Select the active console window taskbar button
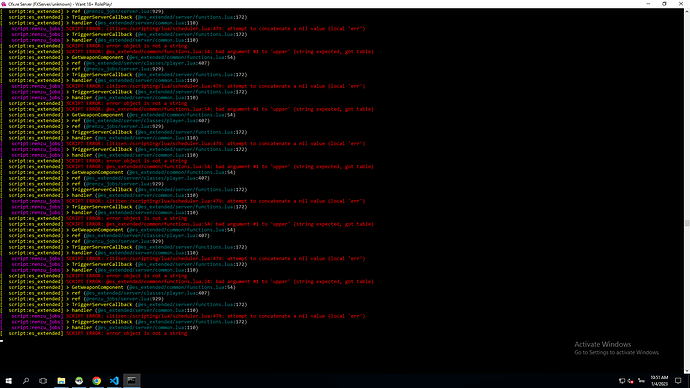Viewport: 690px width, 388px height. [x=132, y=381]
